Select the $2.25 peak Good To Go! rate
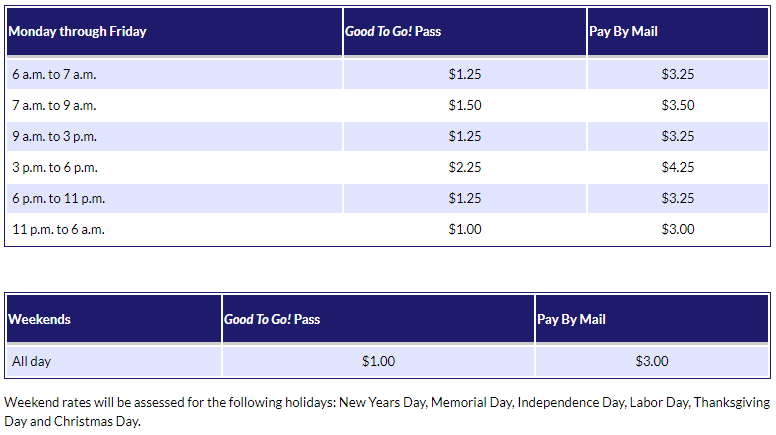Screen dimensions: 776x435 click(x=465, y=167)
